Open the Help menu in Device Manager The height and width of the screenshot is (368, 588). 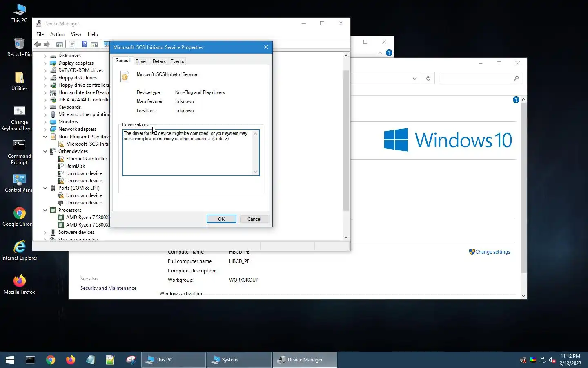[x=93, y=34]
